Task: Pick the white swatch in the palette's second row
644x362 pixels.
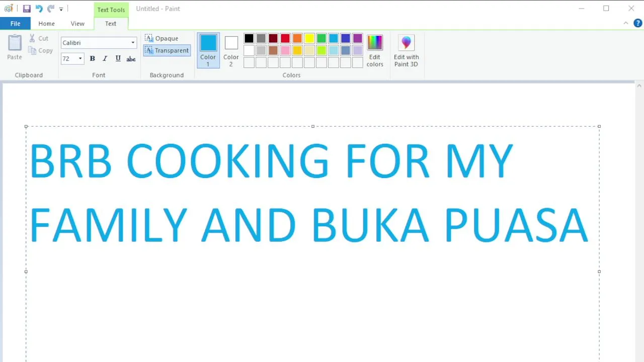Action: (x=249, y=50)
